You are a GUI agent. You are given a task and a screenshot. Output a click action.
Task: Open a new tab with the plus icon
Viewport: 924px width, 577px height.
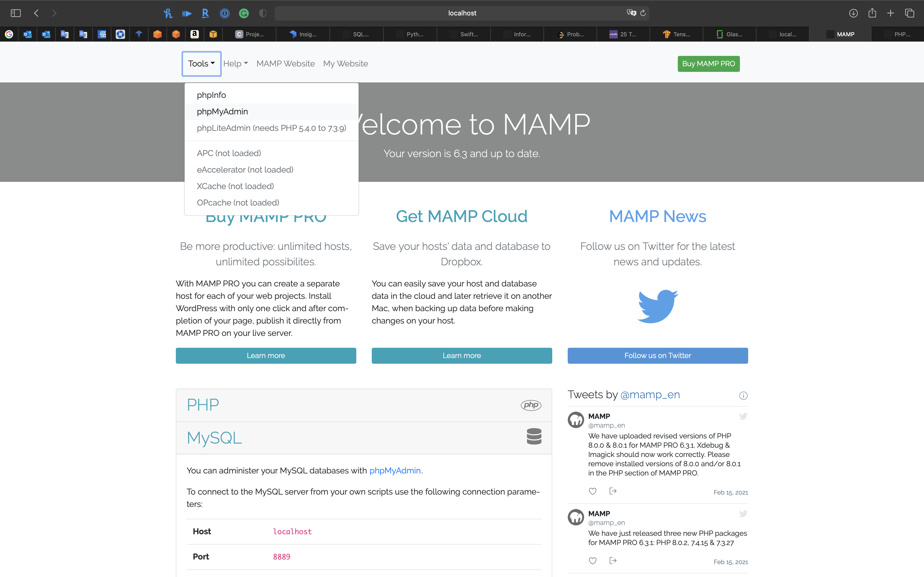click(890, 13)
